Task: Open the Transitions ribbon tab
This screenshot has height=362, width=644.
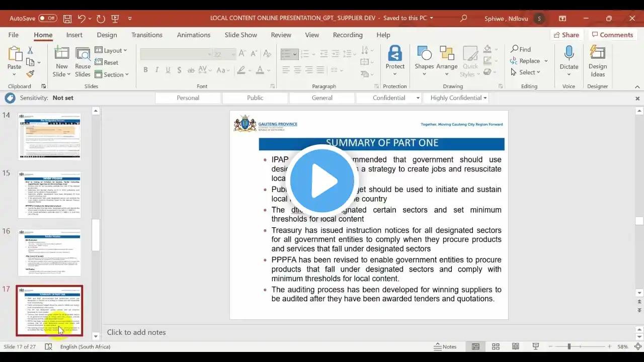Action: point(147,35)
